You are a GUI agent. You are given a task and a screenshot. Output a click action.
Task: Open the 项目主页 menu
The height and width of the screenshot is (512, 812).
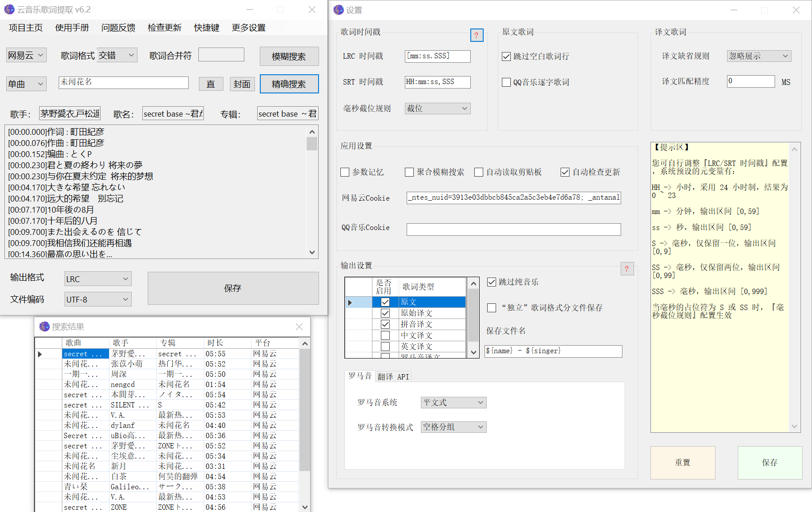26,28
